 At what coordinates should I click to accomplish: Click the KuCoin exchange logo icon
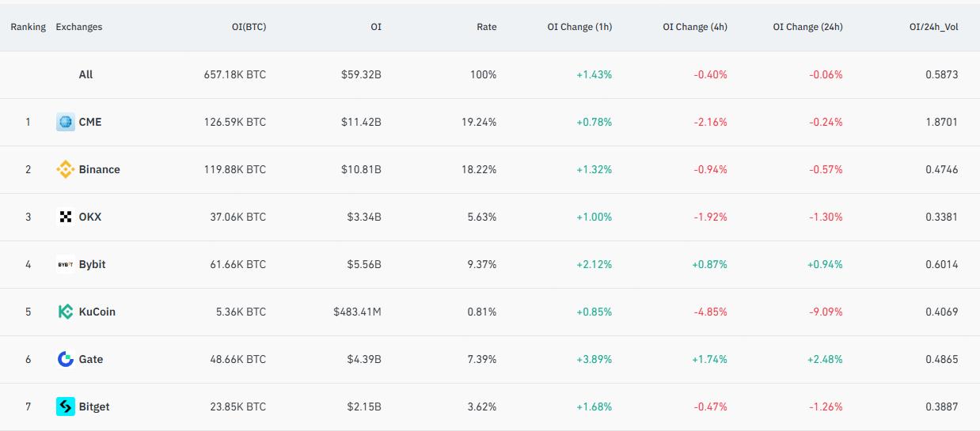[66, 312]
